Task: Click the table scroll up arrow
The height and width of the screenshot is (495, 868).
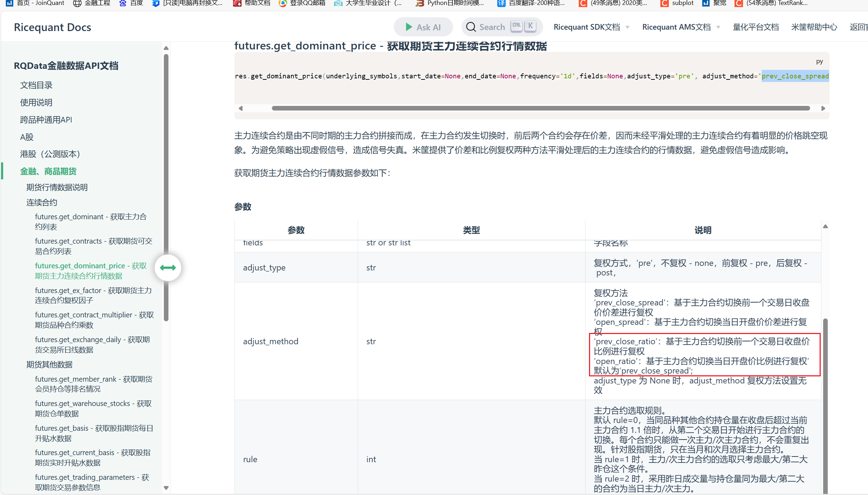Action: (x=825, y=227)
